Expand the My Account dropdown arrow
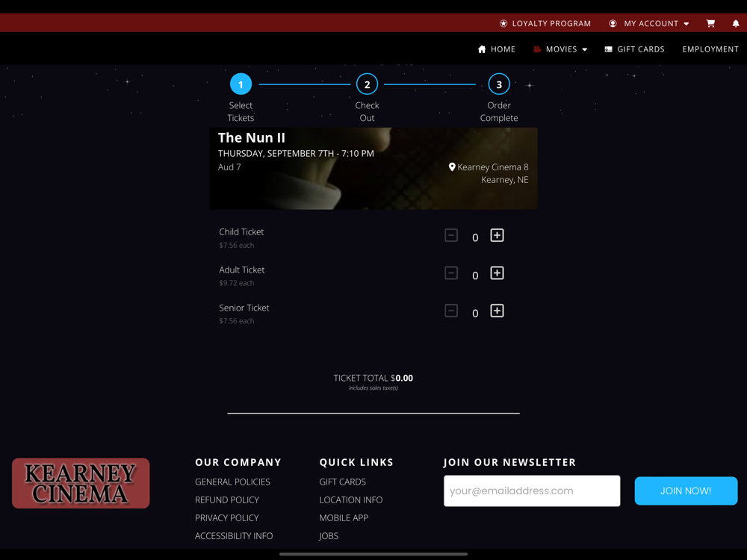 (686, 24)
